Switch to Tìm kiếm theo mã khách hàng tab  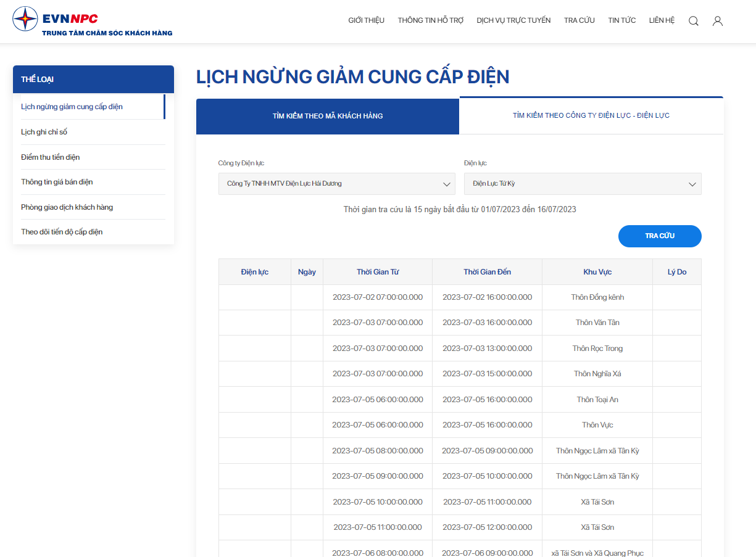(x=328, y=116)
